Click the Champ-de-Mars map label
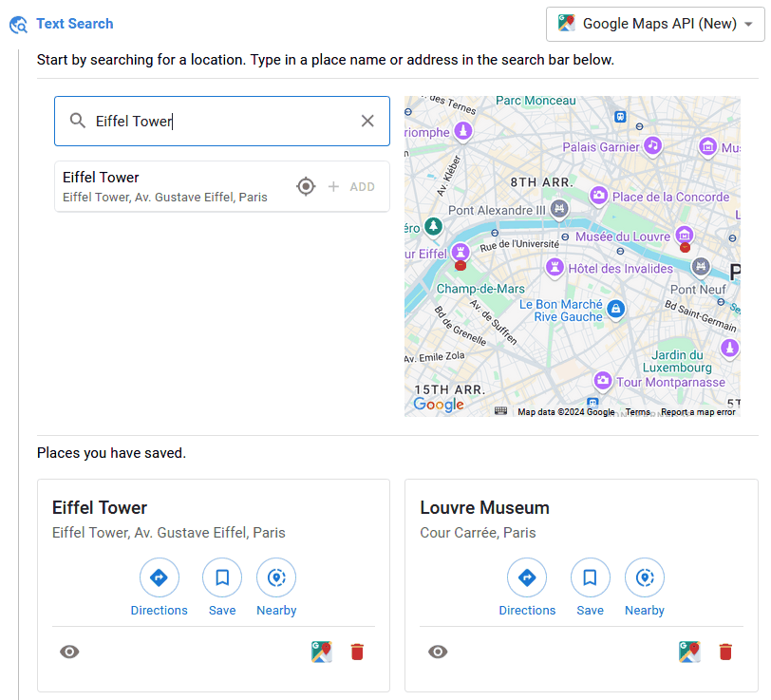Screen dimensions: 771x700 coord(480,289)
